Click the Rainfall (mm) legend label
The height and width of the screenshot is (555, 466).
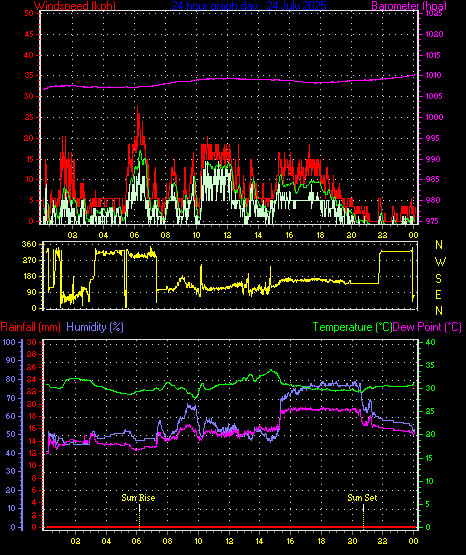(30, 327)
